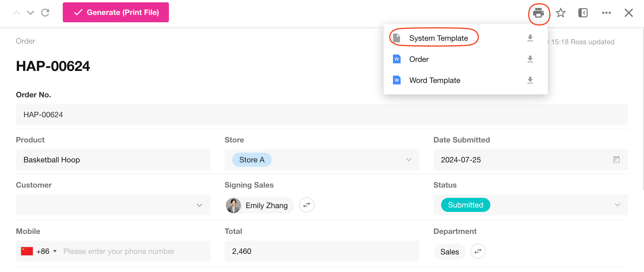644x272 pixels.
Task: Go to next record with down arrow
Action: point(30,13)
